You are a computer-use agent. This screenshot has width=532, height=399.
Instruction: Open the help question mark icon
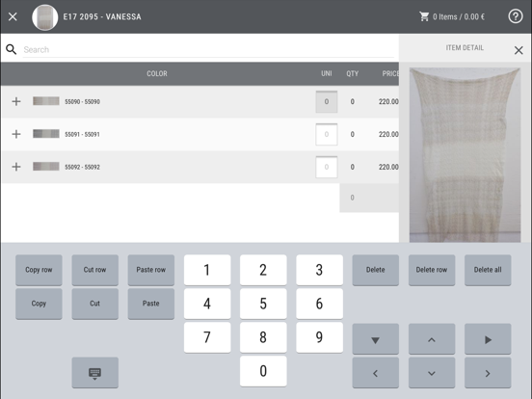click(x=515, y=16)
